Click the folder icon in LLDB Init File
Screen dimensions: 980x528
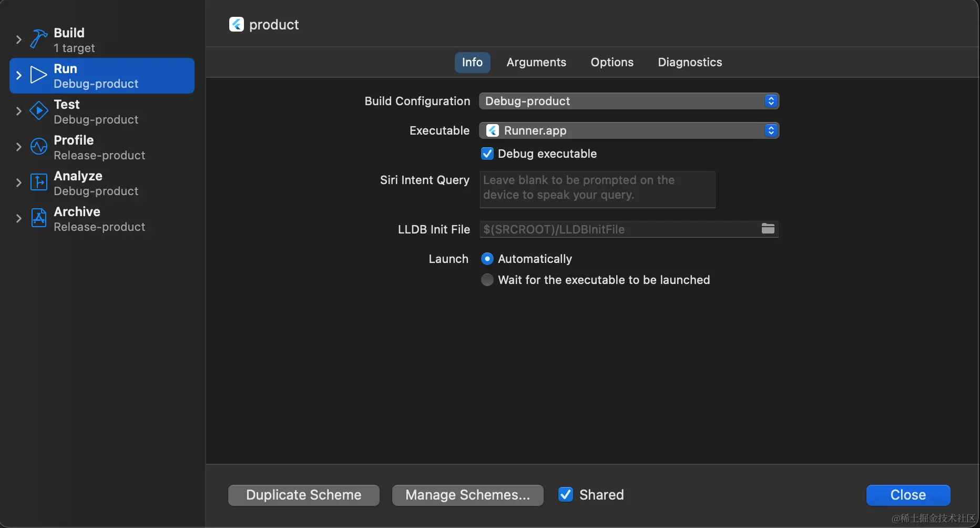coord(768,229)
